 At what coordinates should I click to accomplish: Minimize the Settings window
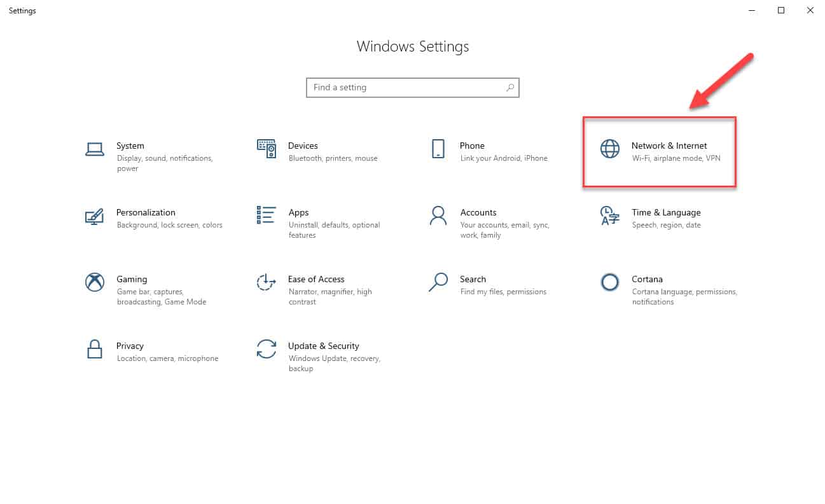click(752, 10)
